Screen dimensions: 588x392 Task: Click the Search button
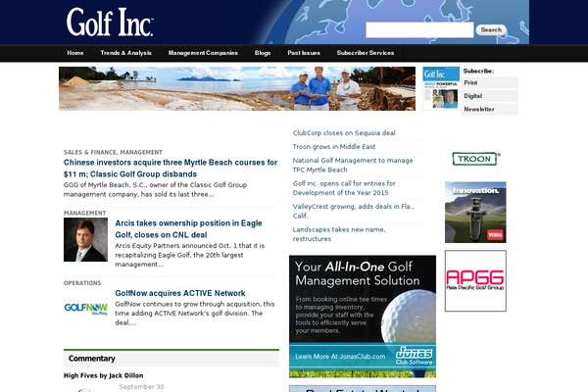[x=491, y=29]
